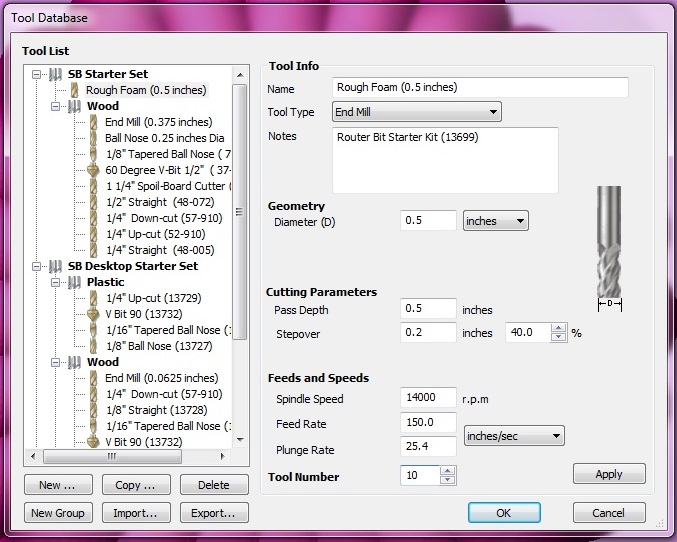The height and width of the screenshot is (542, 677).
Task: Click the Notes text area
Action: (445, 160)
